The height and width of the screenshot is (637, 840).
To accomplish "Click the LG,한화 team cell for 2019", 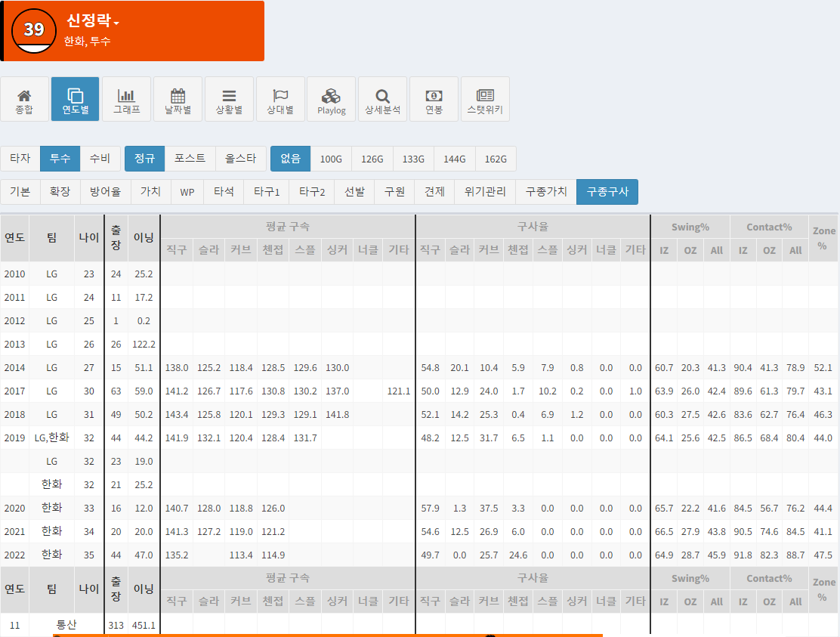I will pyautogui.click(x=52, y=438).
